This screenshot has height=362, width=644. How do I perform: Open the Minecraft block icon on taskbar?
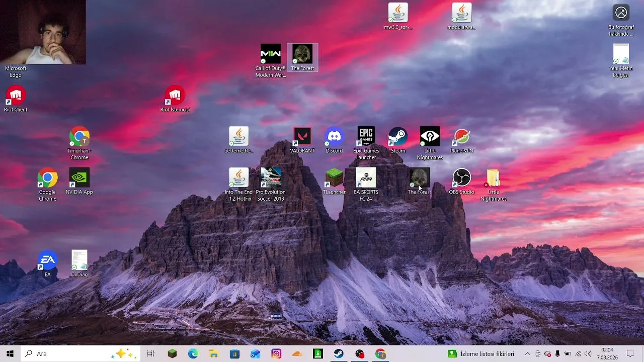172,354
